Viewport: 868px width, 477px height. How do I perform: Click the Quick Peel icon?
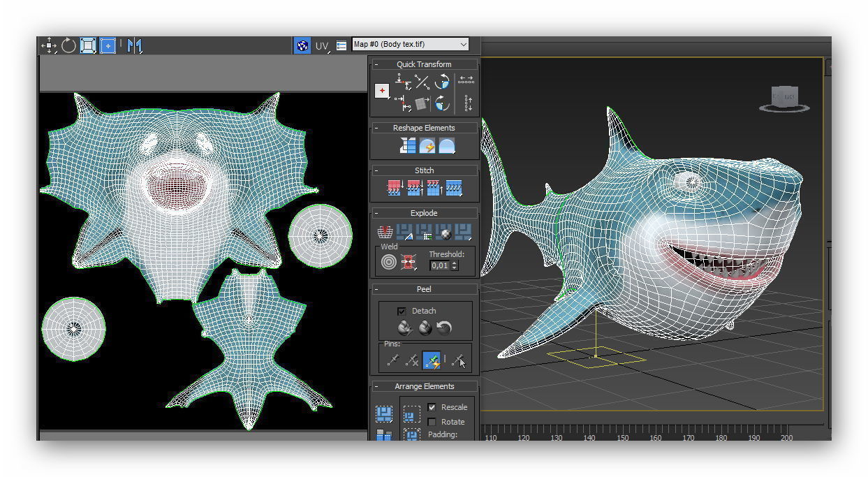pos(405,328)
